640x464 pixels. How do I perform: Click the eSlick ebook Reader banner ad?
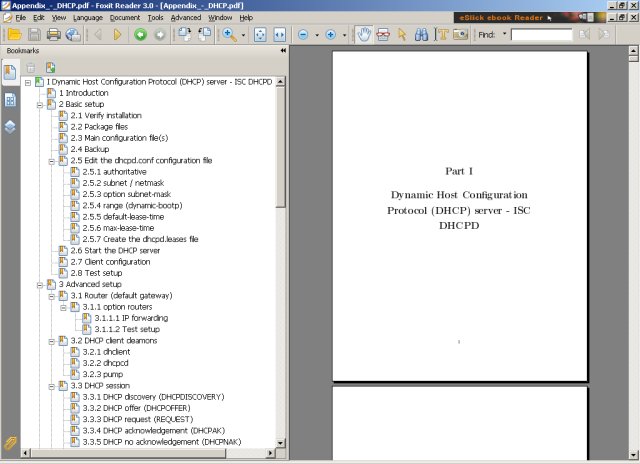[x=529, y=18]
